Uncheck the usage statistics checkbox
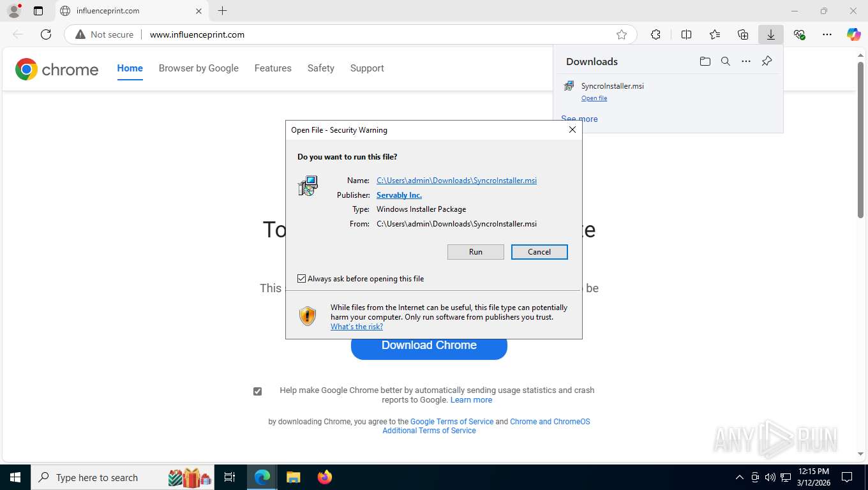Viewport: 868px width, 490px height. coord(257,391)
